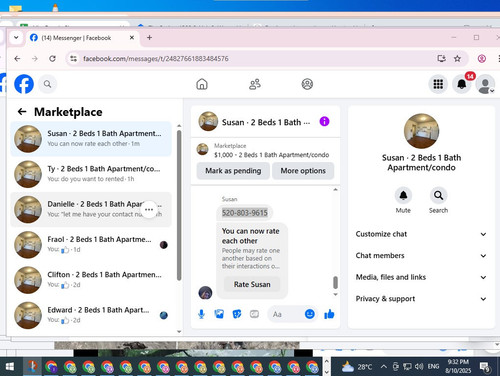Expand Customize chat section
The height and width of the screenshot is (376, 500).
coord(421,234)
